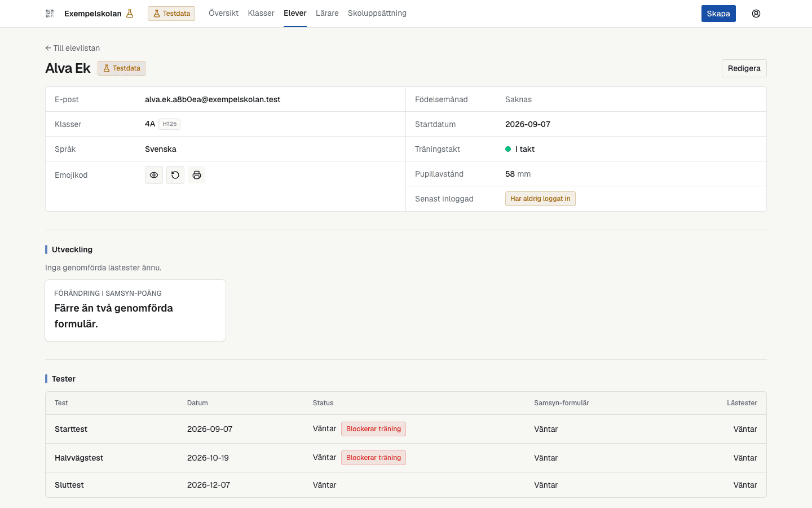Click the Testdata badge in top bar
The width and height of the screenshot is (812, 508).
pos(171,14)
